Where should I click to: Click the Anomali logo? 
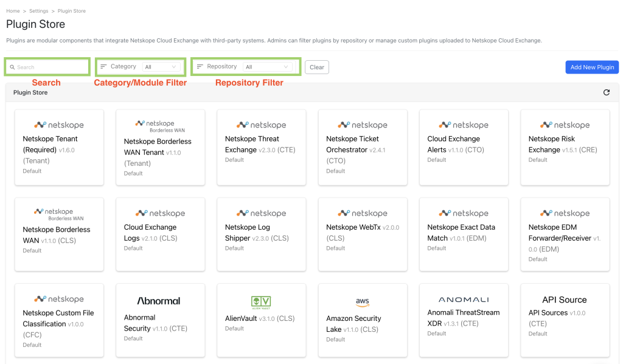464,300
